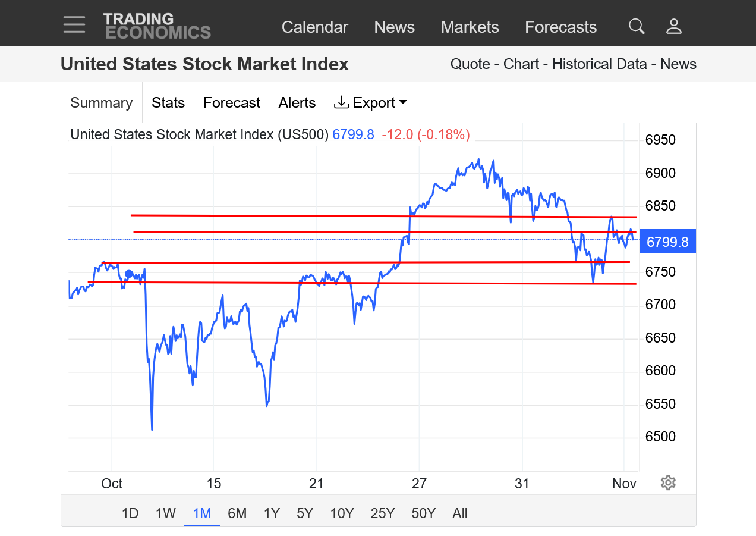Viewport: 756px width, 536px height.
Task: Click the Trading Economics logo
Action: pyautogui.click(x=157, y=26)
